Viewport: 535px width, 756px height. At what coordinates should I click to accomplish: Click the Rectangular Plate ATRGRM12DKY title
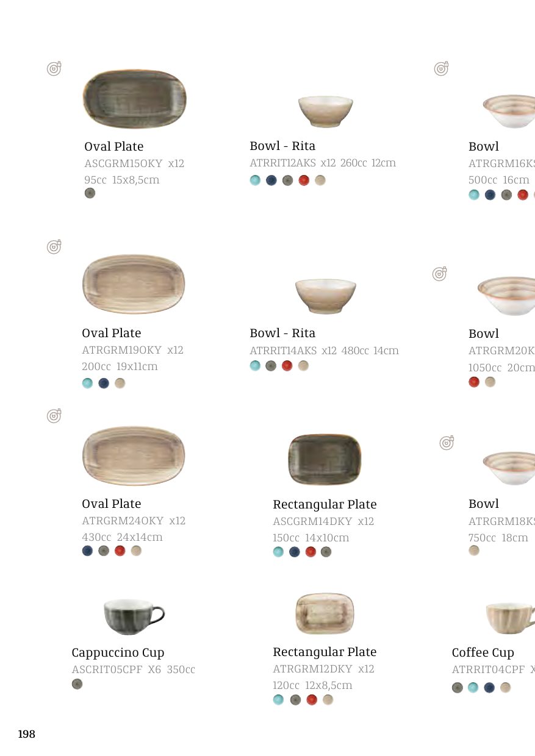click(325, 652)
